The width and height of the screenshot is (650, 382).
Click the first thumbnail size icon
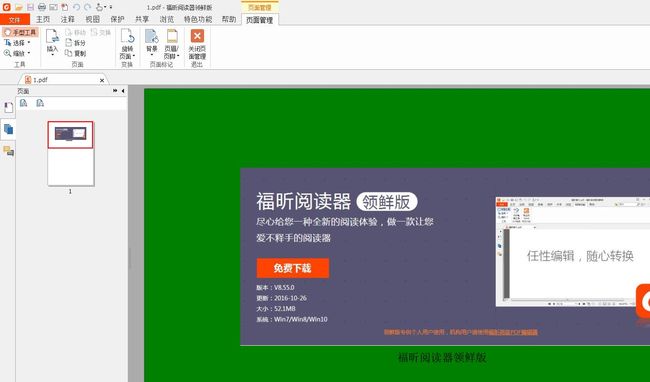click(x=24, y=103)
